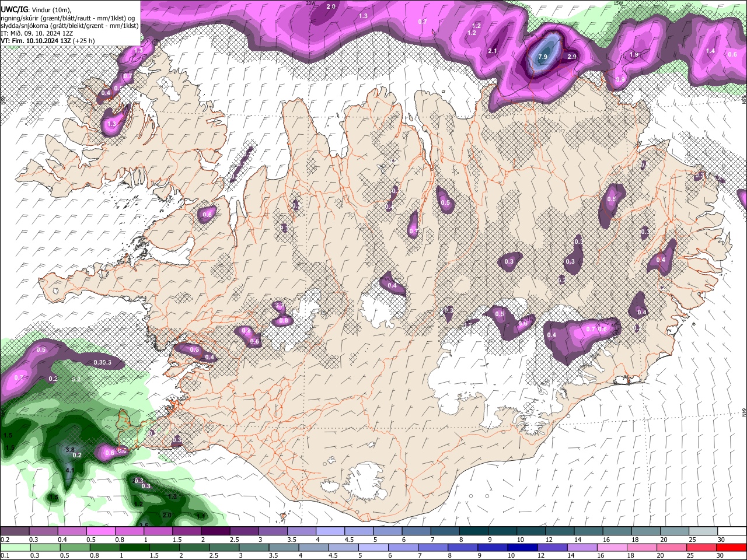Click the 7.9 snowfall maximum value
Screen dimensions: 747x560
(x=542, y=57)
